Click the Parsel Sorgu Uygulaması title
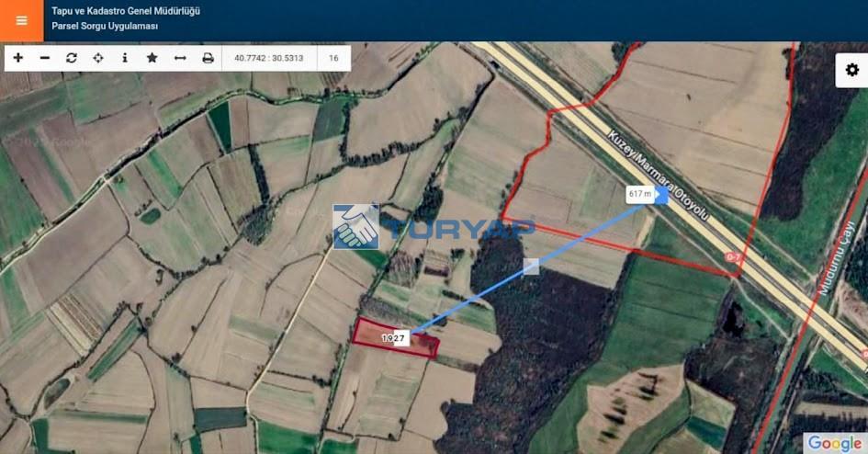The height and width of the screenshot is (454, 868). pos(105,26)
